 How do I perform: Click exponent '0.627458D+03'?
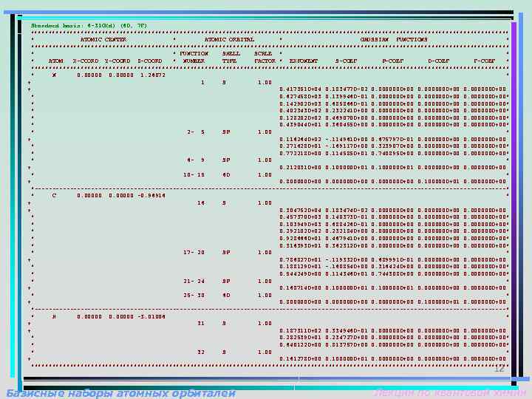300,97
